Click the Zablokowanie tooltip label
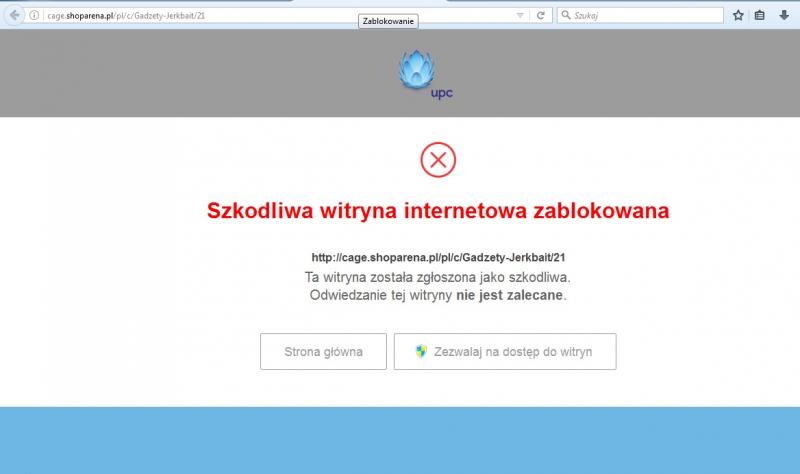 coord(389,21)
